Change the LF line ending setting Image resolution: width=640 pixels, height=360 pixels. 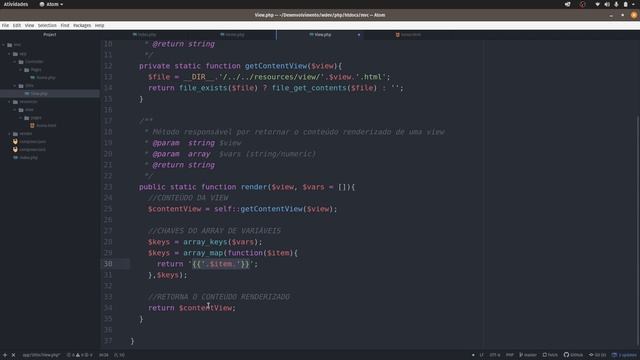coord(482,355)
